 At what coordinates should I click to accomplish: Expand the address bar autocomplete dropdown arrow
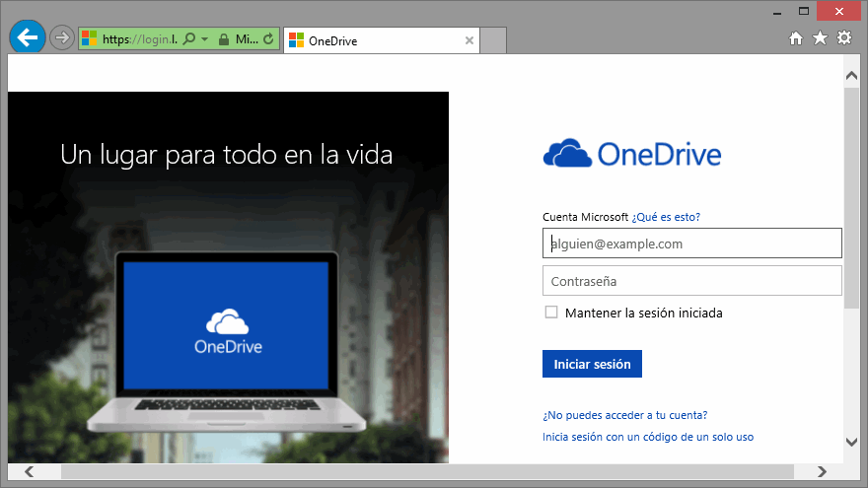tap(204, 39)
